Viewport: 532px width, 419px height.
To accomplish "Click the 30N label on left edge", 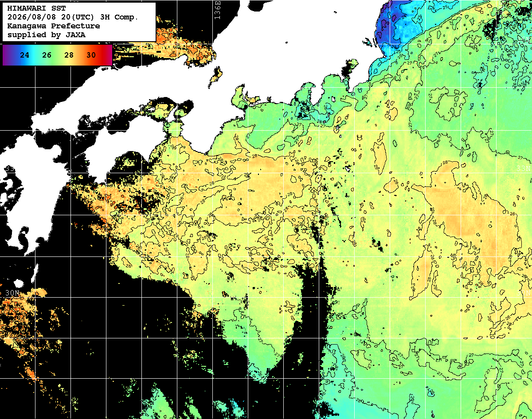I will [12, 293].
